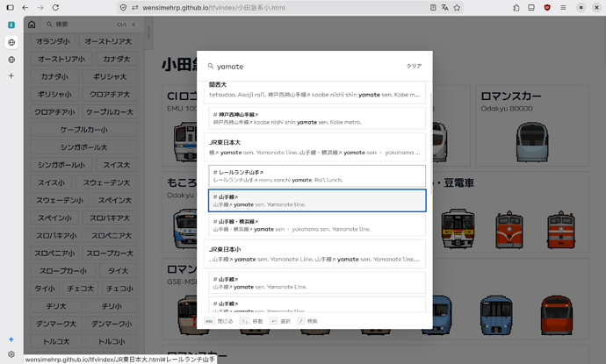Click the yellow-and-black train thumbnail
The width and height of the screenshot is (606, 364).
[x=458, y=228]
